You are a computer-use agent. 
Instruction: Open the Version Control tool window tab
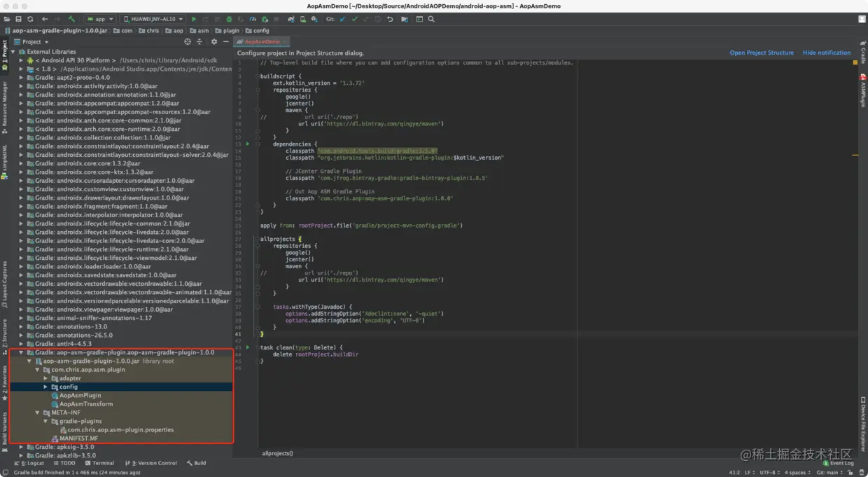[151, 463]
